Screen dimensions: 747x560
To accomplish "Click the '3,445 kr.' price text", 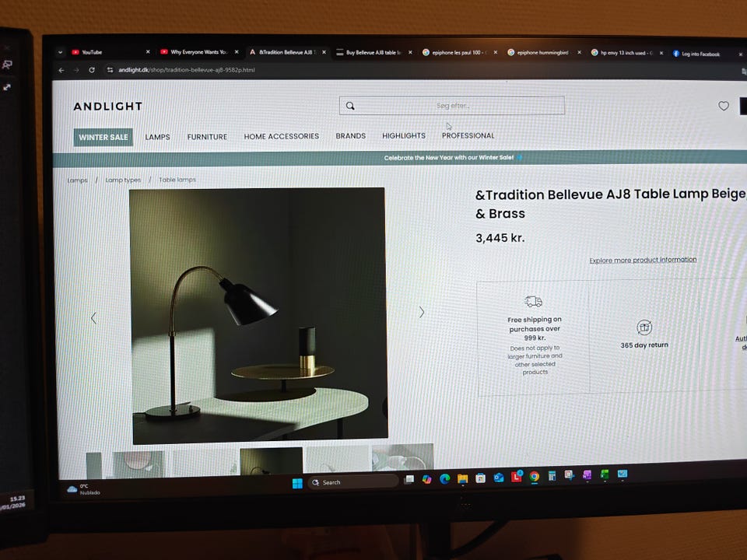I will tap(500, 238).
